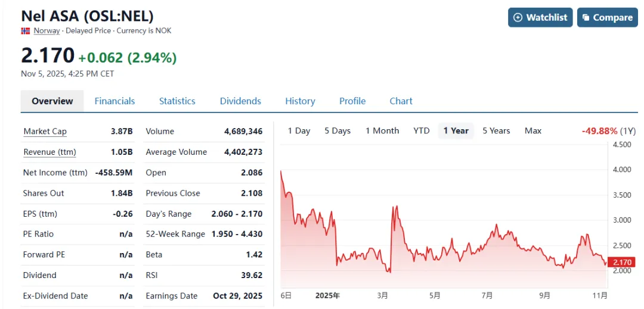Click the -49.88% one-year change figure

click(x=600, y=131)
